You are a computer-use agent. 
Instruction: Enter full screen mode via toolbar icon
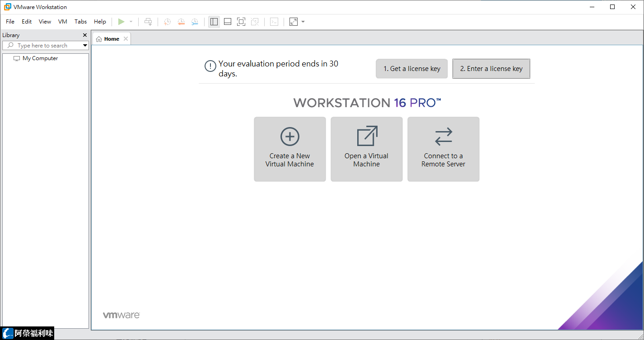click(241, 21)
